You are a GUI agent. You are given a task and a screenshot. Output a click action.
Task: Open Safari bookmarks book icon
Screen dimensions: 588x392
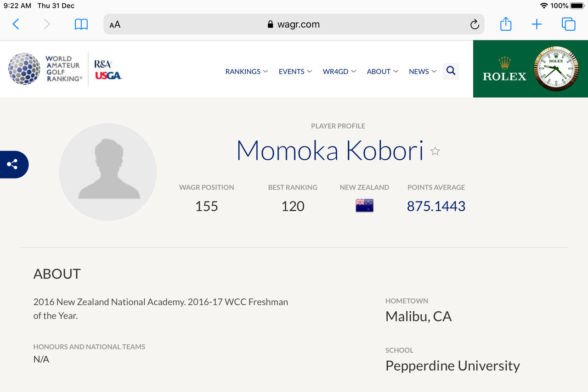point(81,24)
